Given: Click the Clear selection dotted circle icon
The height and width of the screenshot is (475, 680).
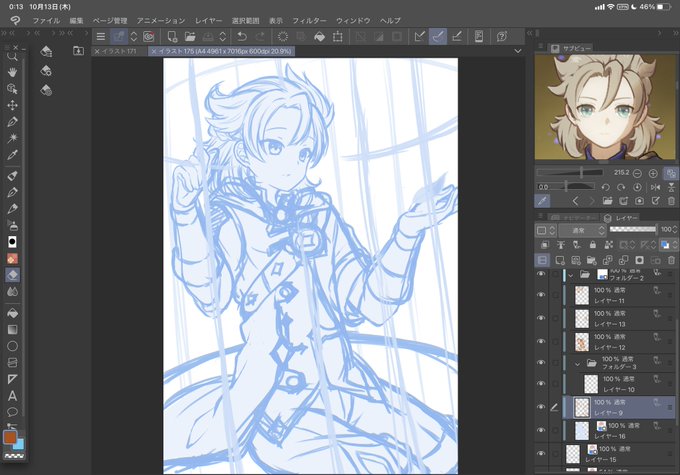Looking at the screenshot, I should click(283, 37).
